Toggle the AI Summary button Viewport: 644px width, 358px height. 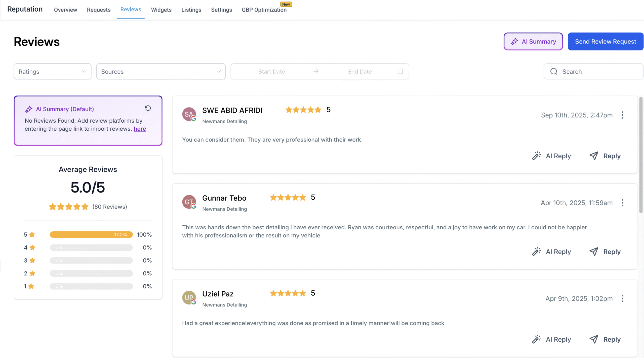[533, 41]
